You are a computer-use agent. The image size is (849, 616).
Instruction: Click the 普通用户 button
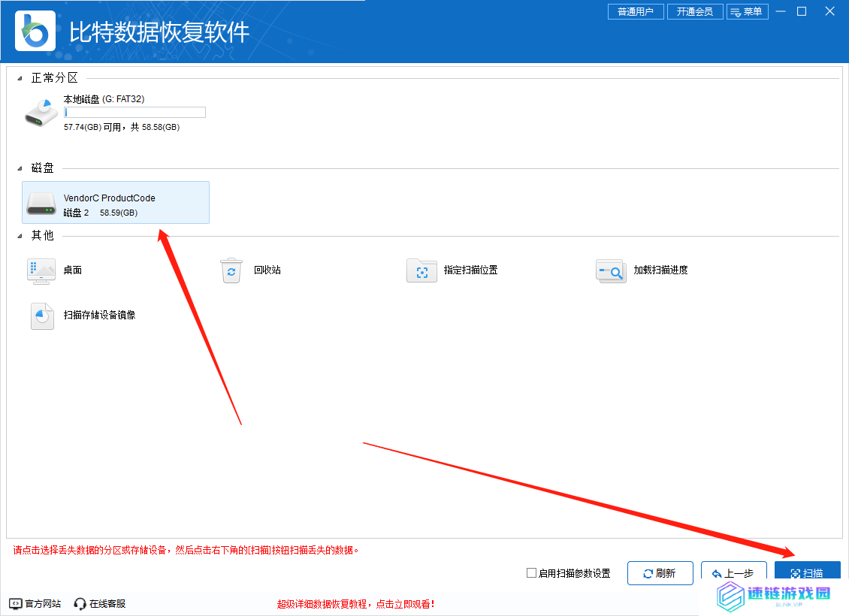click(636, 11)
